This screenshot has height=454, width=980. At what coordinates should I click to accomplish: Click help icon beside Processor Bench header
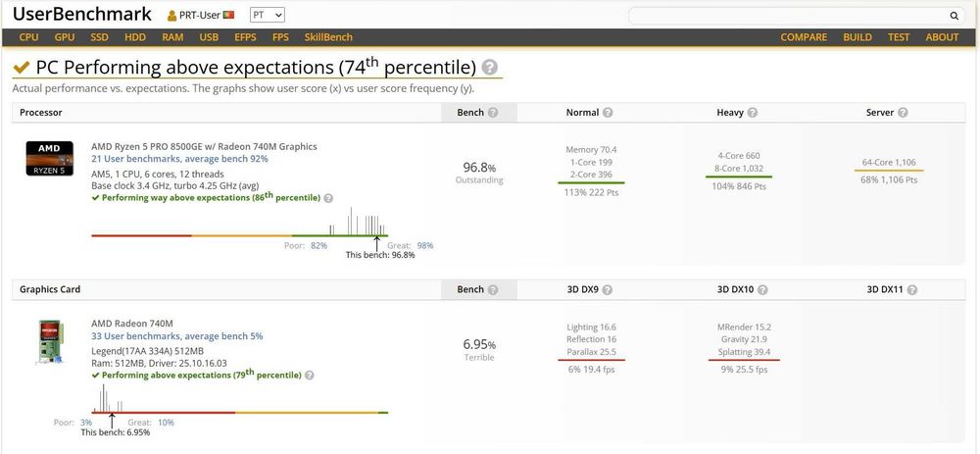[x=493, y=113]
